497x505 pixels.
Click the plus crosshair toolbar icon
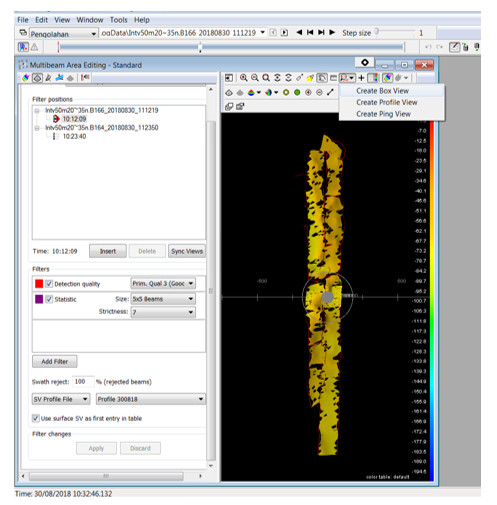361,78
